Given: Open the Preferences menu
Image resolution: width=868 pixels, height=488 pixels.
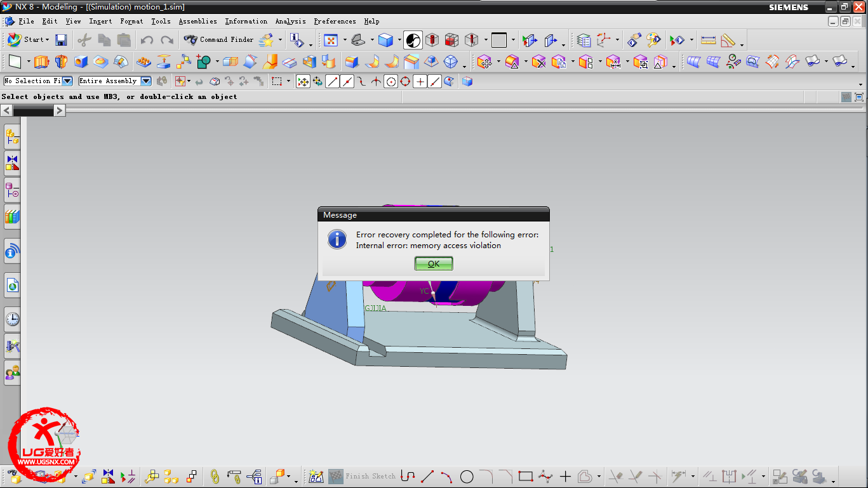Looking at the screenshot, I should [x=335, y=21].
